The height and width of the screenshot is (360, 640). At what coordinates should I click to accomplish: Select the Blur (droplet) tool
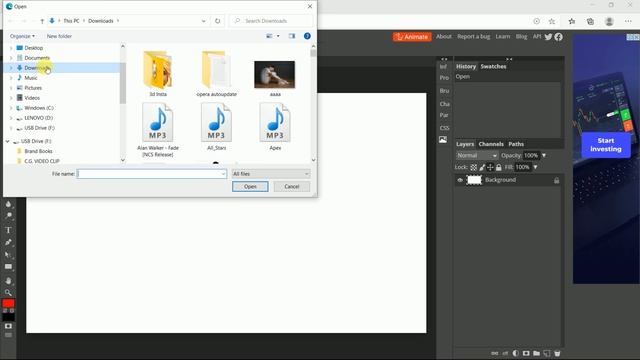click(x=8, y=204)
